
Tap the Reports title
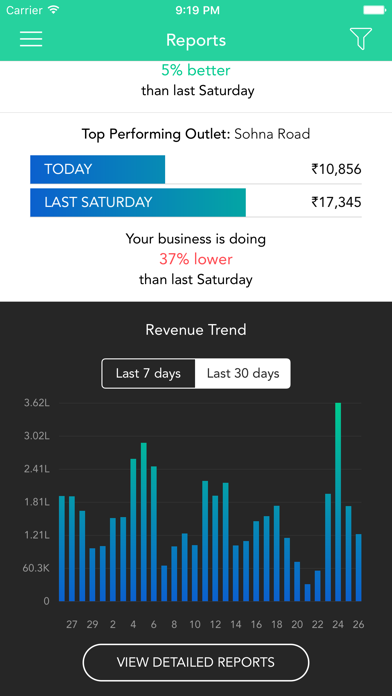coord(196,40)
